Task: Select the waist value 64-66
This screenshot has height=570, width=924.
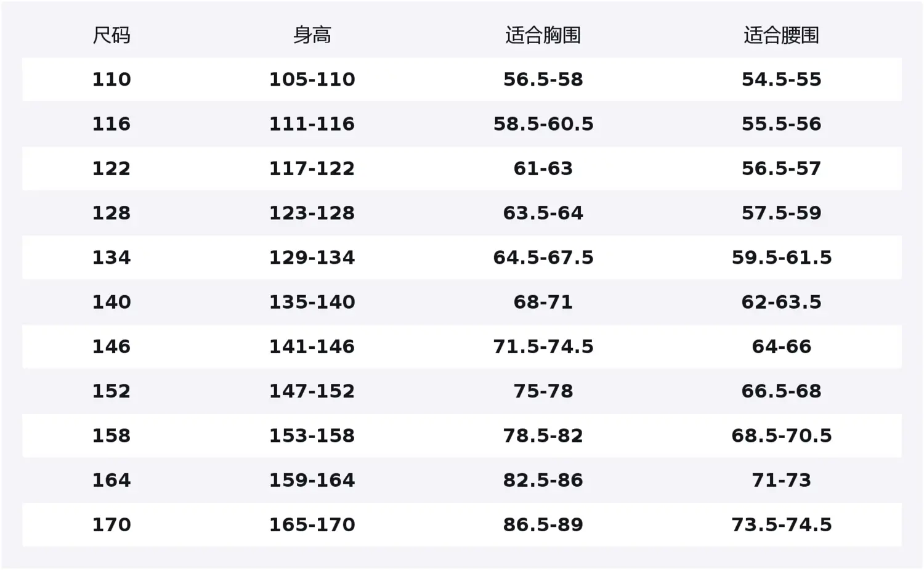Action: point(781,346)
